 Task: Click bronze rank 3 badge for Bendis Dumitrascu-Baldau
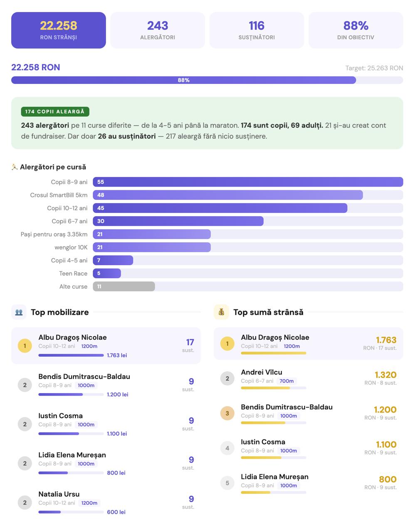pos(227,414)
